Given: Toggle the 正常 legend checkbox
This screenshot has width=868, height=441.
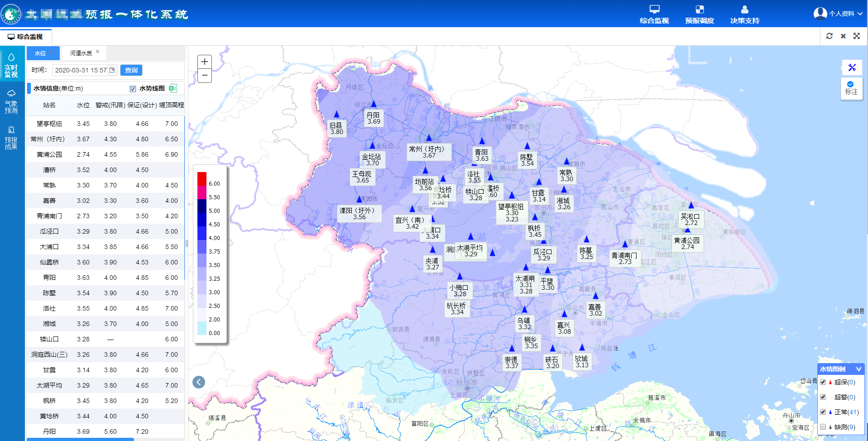Looking at the screenshot, I should 823,412.
